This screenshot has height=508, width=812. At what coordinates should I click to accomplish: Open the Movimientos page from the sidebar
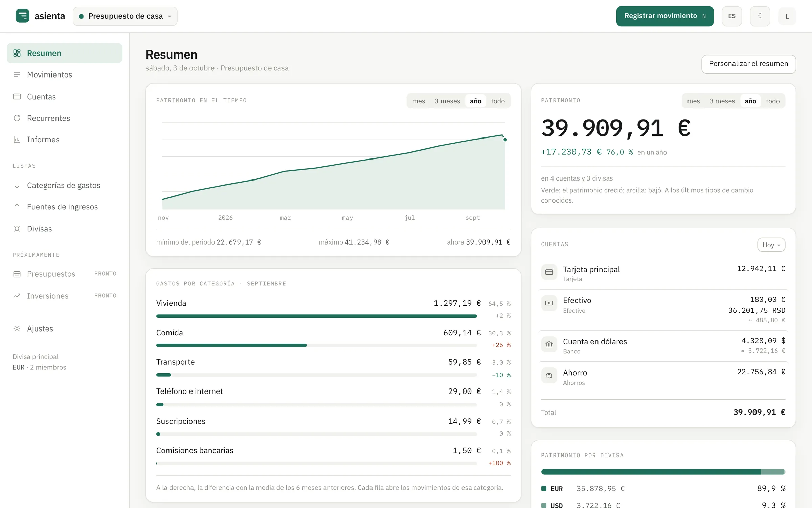click(64, 75)
